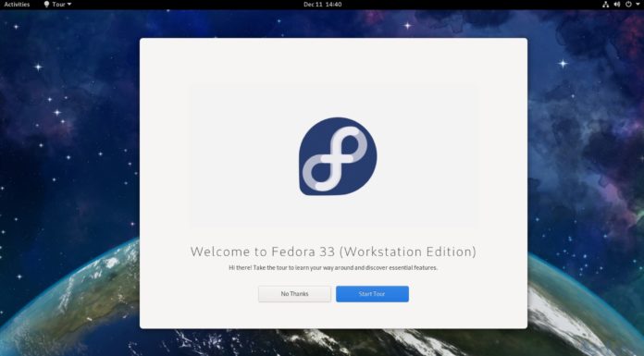Start the GNOME tour

coord(372,294)
